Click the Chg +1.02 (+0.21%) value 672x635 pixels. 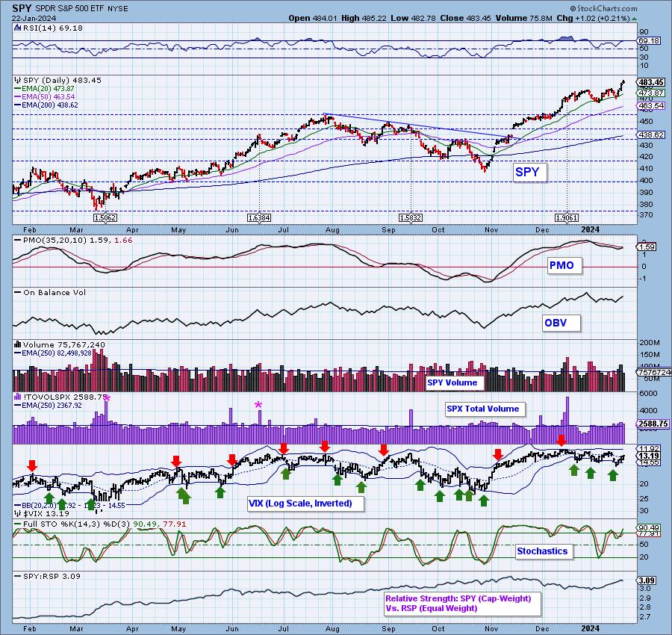click(593, 19)
